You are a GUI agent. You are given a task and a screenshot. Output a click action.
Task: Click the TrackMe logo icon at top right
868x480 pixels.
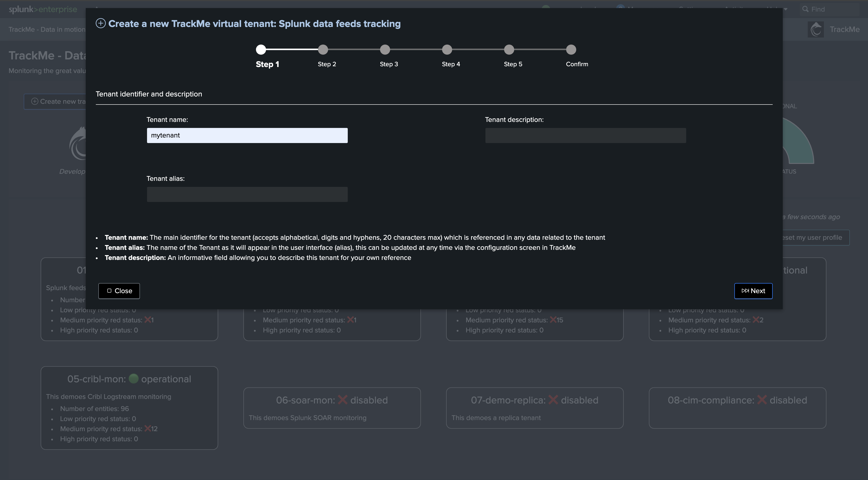point(816,30)
